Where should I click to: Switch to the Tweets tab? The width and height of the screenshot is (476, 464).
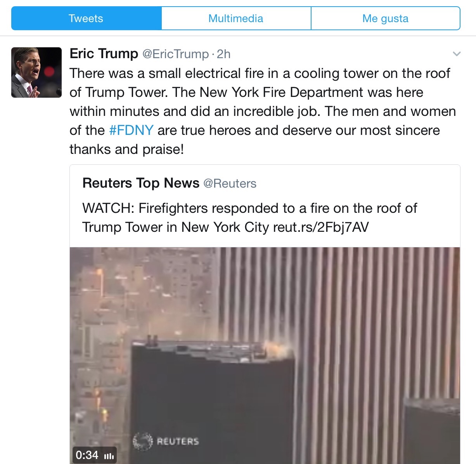tap(86, 18)
